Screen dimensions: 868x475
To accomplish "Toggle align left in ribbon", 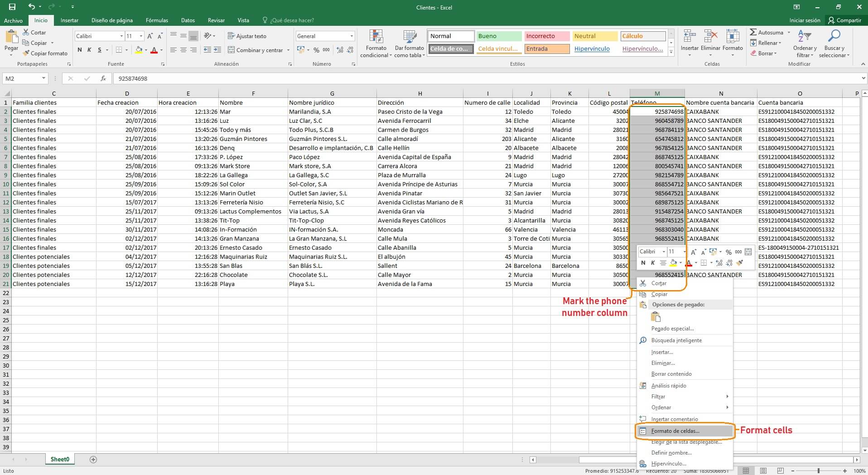I will (173, 50).
